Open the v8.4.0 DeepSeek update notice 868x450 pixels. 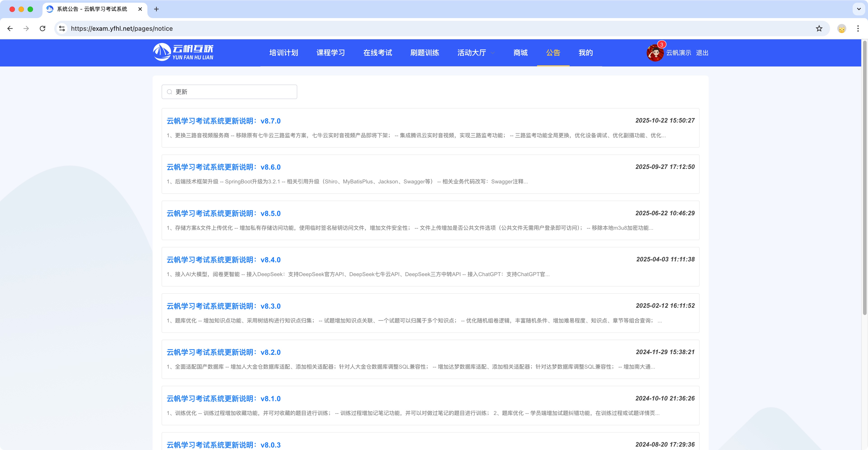click(x=223, y=260)
